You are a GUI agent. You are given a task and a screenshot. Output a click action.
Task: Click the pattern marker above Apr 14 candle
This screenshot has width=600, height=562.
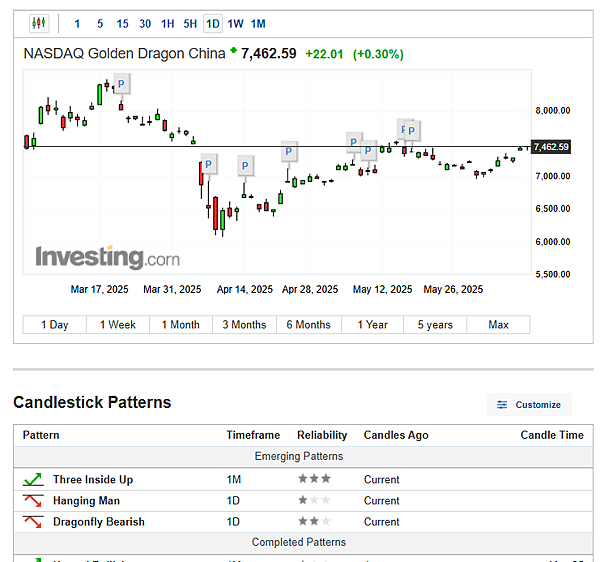(x=246, y=165)
